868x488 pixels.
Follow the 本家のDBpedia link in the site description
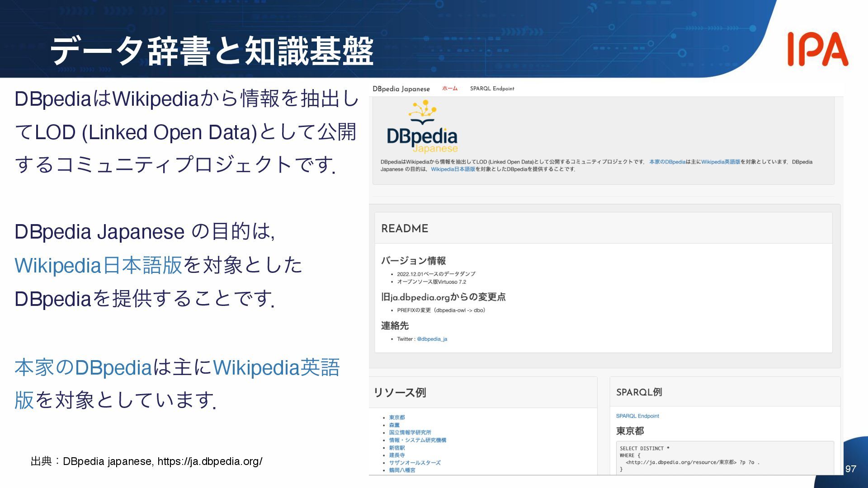[x=667, y=162]
